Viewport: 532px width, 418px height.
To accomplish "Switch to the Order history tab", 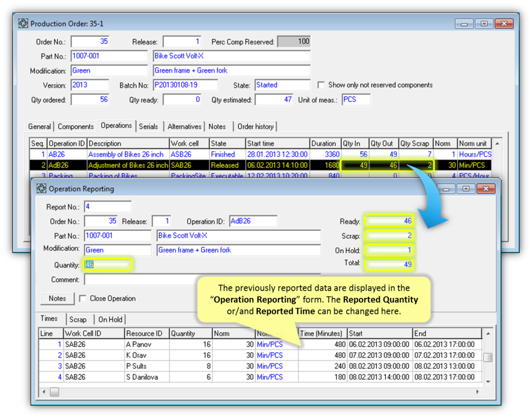I will pos(255,127).
